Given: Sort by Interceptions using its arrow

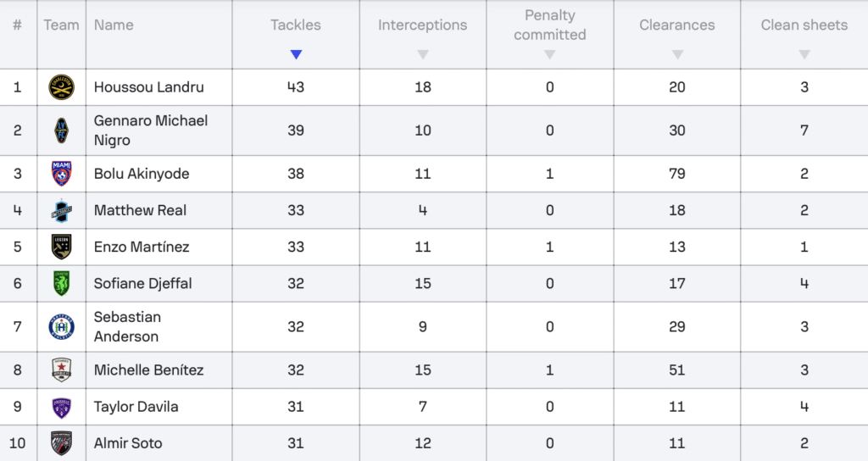Looking at the screenshot, I should click(x=423, y=54).
